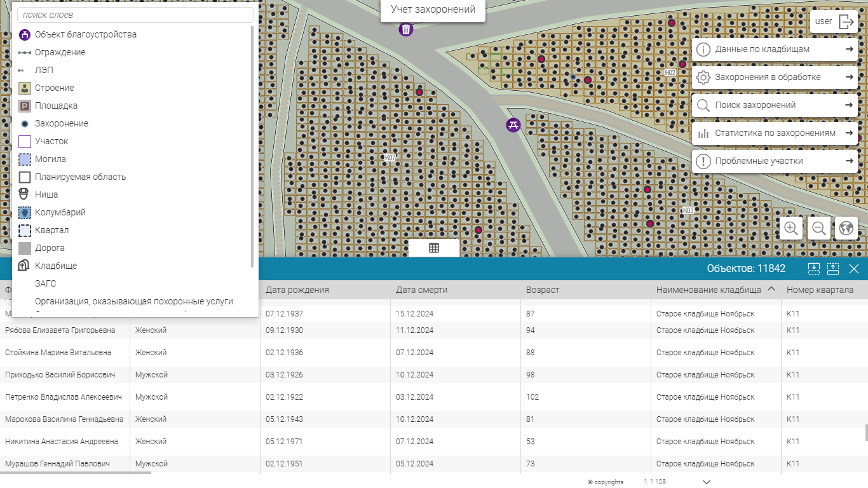Open Проблемные участки
868x488 pixels.
point(775,161)
